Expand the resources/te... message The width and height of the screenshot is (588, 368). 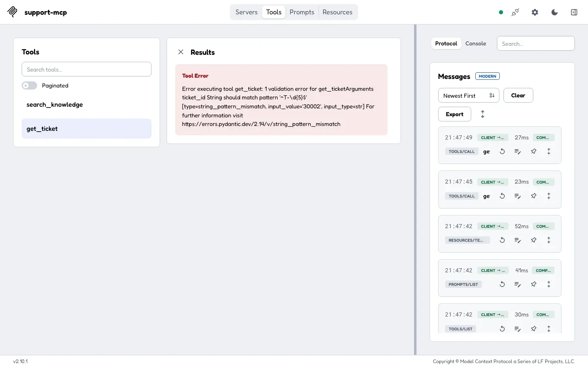click(549, 240)
